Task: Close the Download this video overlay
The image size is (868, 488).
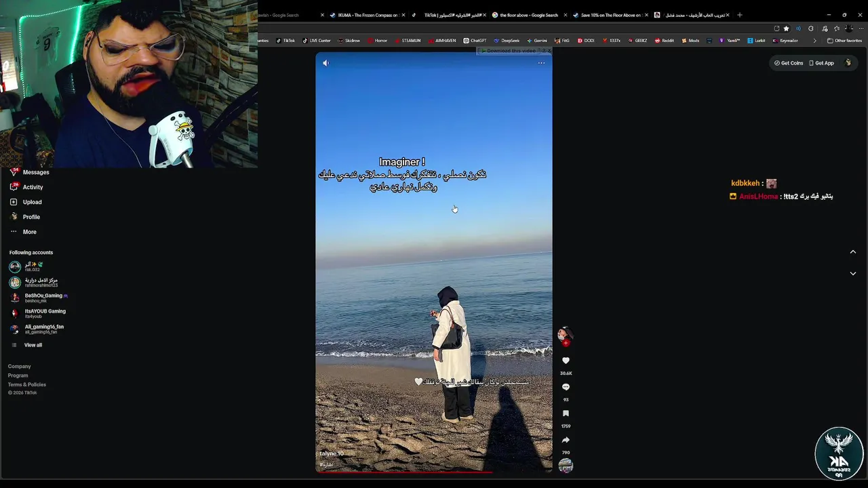Action: click(549, 51)
